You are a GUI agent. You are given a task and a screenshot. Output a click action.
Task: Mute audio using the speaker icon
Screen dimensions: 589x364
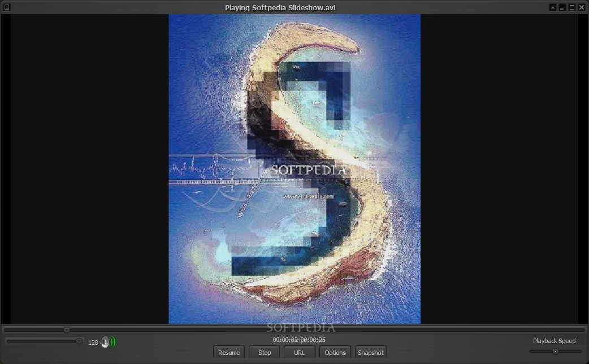point(105,342)
